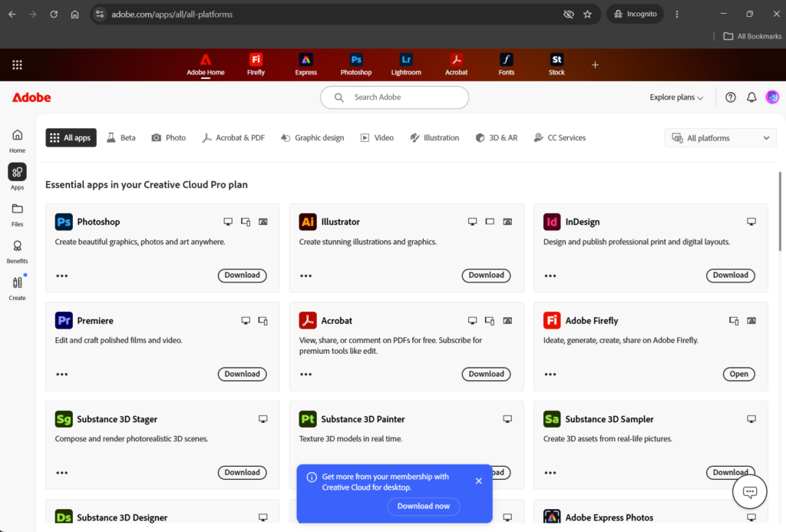
Task: Open the user profile avatar
Action: click(x=772, y=97)
